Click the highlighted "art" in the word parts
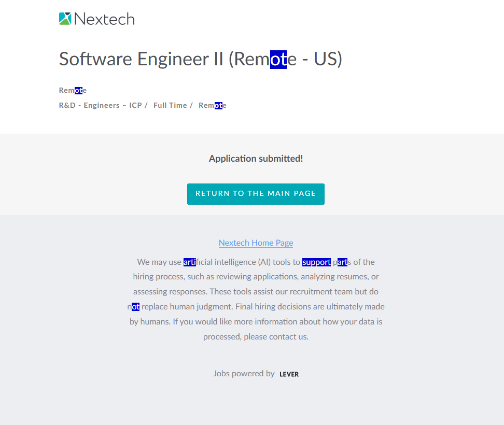 tap(342, 262)
